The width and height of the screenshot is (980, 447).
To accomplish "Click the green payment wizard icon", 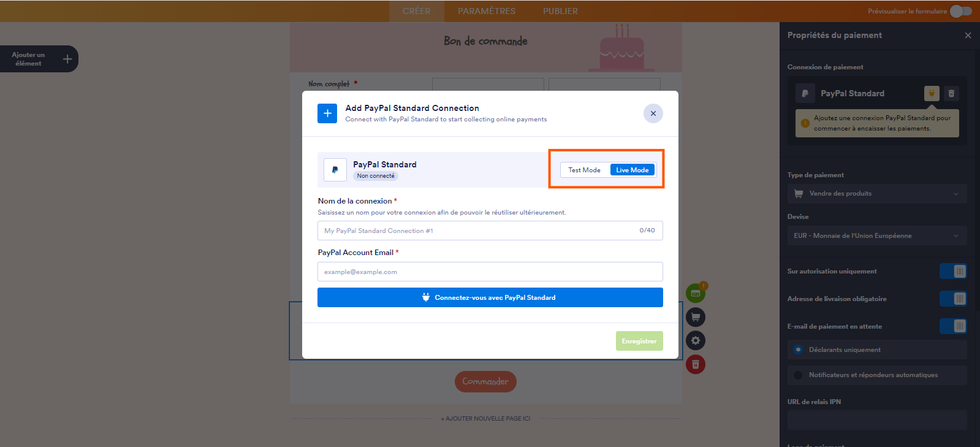I will pyautogui.click(x=696, y=293).
